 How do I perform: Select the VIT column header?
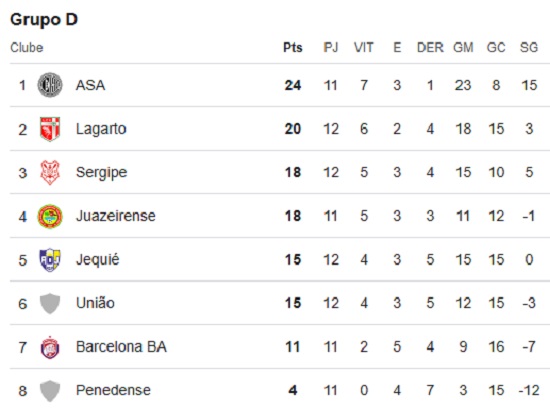[x=363, y=47]
